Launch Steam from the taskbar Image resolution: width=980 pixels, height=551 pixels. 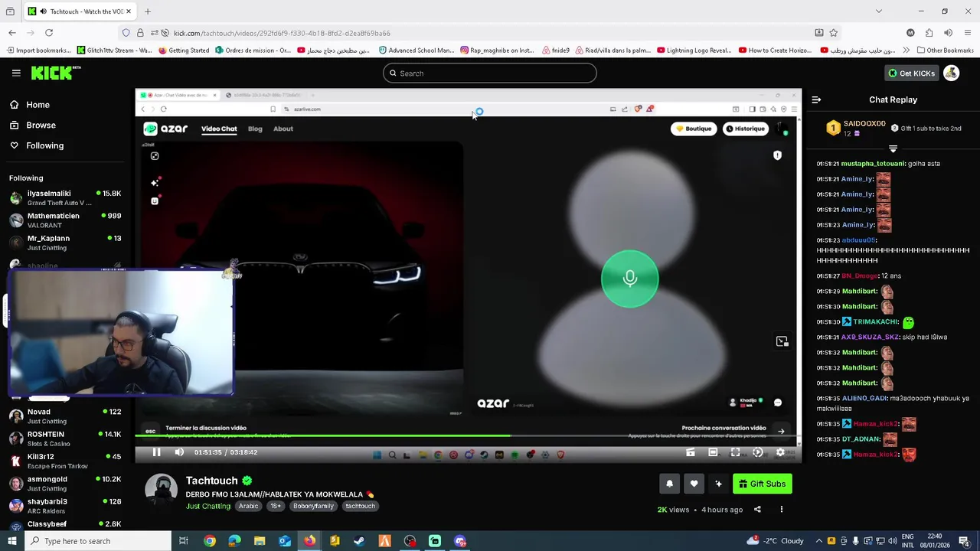(359, 541)
